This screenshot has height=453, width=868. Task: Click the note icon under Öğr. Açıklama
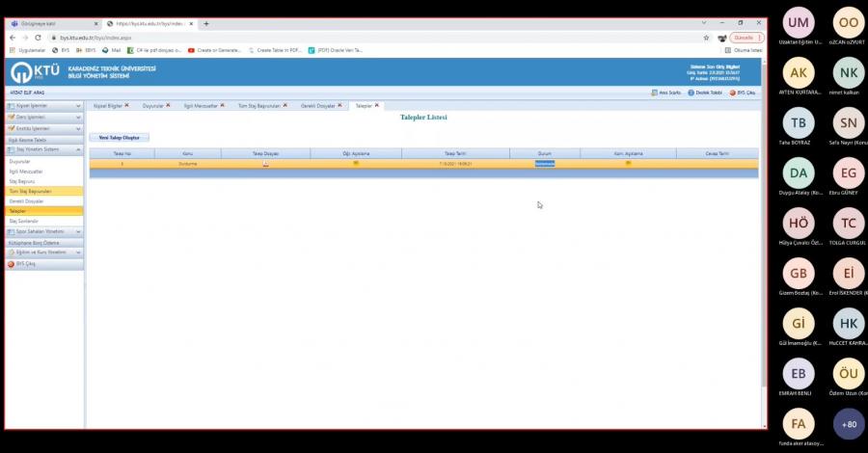click(356, 163)
